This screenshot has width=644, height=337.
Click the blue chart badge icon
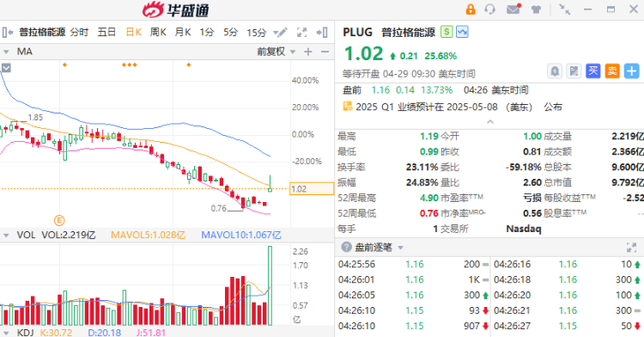[462, 32]
